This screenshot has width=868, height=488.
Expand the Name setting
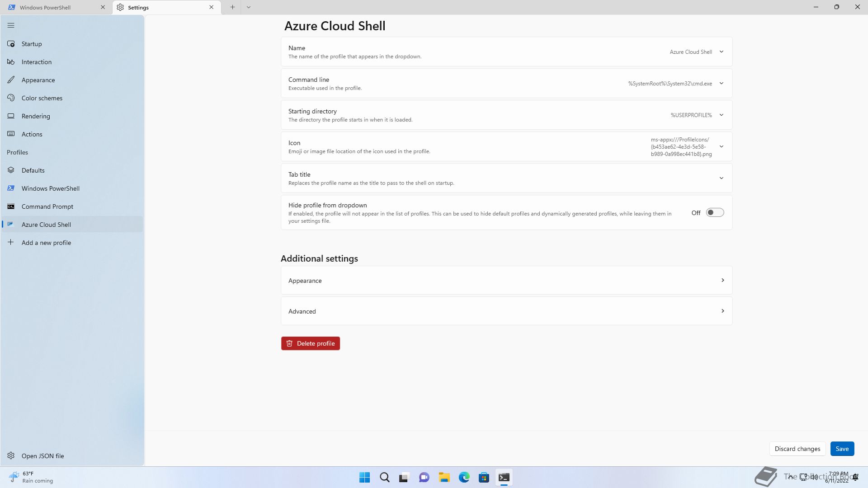(x=506, y=52)
